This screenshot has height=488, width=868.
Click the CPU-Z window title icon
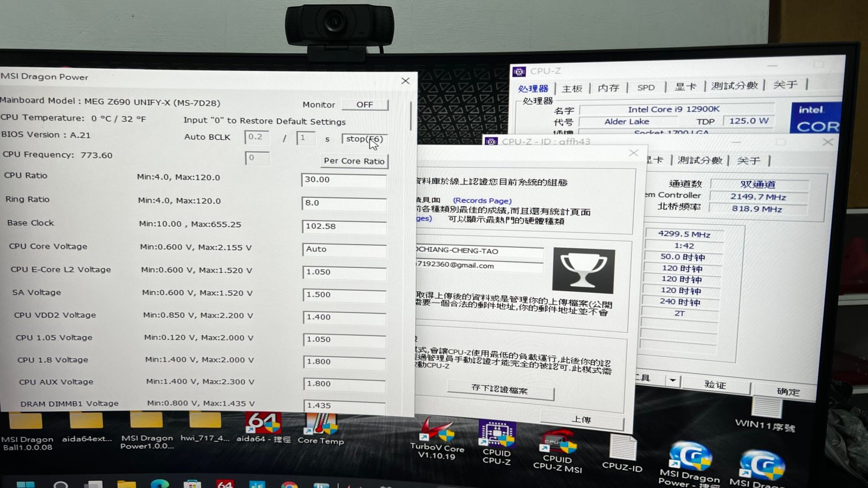pos(519,71)
